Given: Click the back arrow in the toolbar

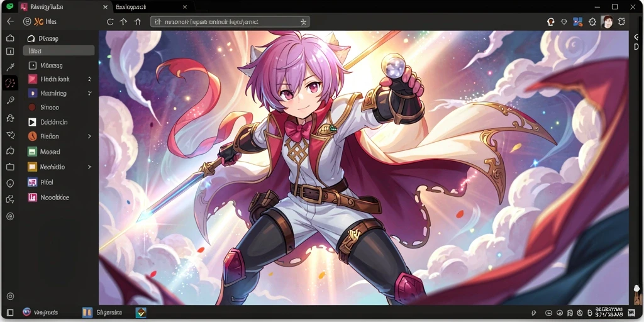Looking at the screenshot, I should (x=10, y=22).
